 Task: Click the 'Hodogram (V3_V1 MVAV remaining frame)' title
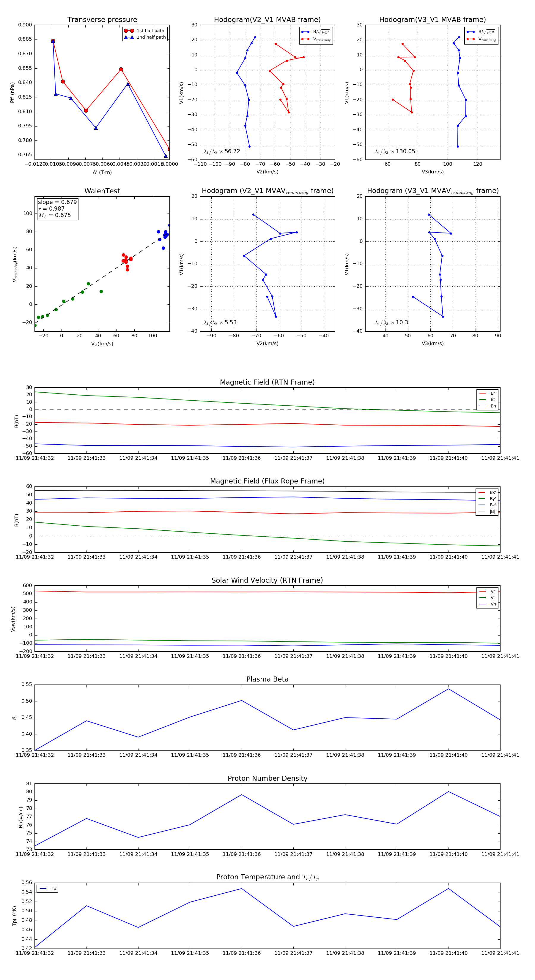tap(432, 191)
